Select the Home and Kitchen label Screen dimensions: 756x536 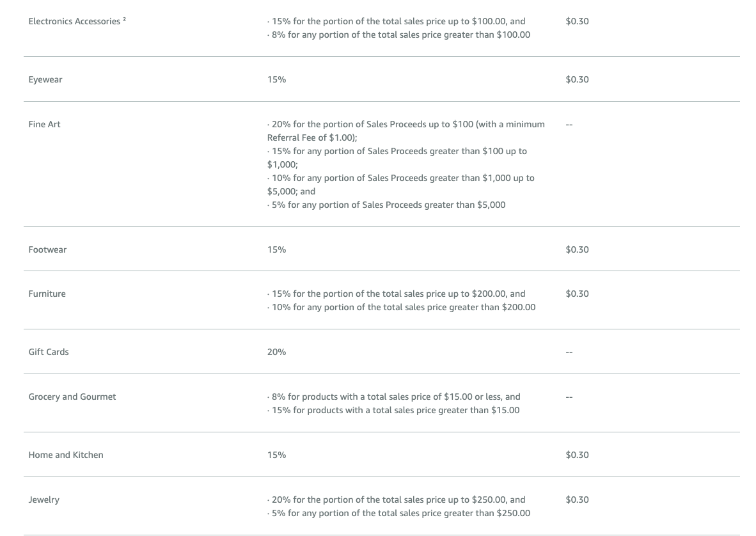[66, 455]
